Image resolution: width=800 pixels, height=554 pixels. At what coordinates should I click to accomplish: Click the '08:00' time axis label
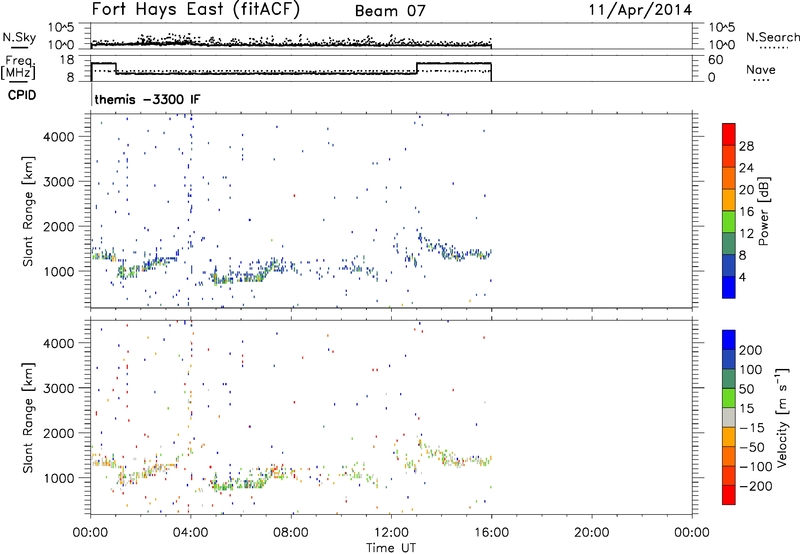(x=291, y=533)
